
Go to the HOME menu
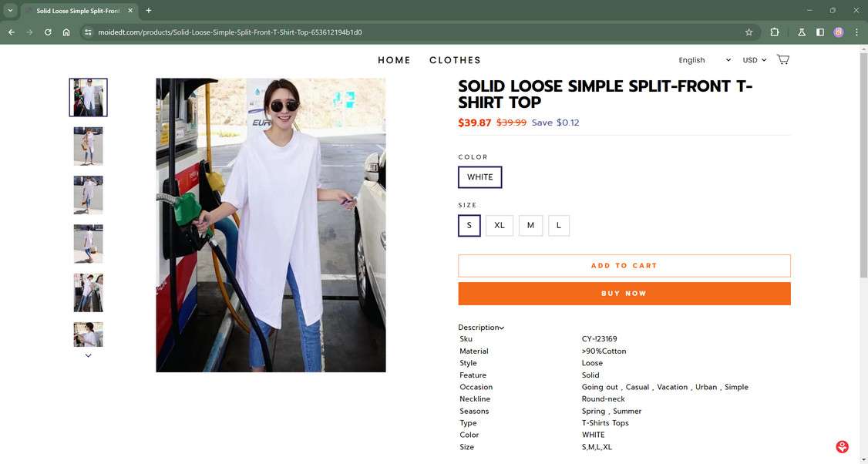pos(394,60)
